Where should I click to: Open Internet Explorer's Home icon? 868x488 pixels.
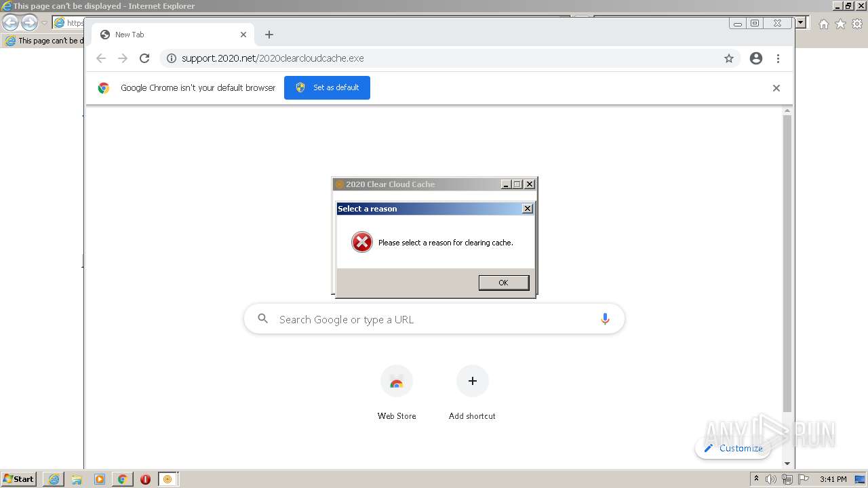[823, 24]
